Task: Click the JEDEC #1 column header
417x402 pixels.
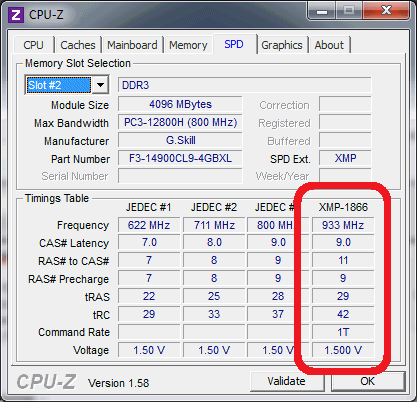Action: pos(149,207)
